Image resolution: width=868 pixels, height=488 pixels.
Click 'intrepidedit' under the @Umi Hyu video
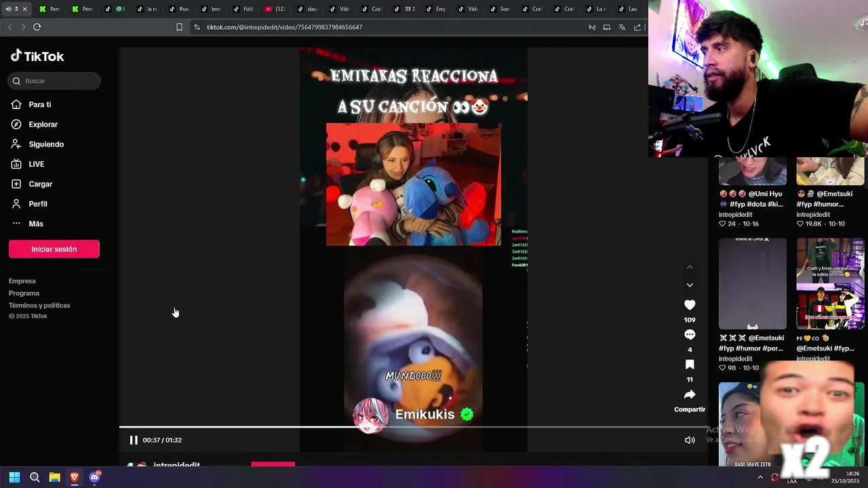point(736,215)
